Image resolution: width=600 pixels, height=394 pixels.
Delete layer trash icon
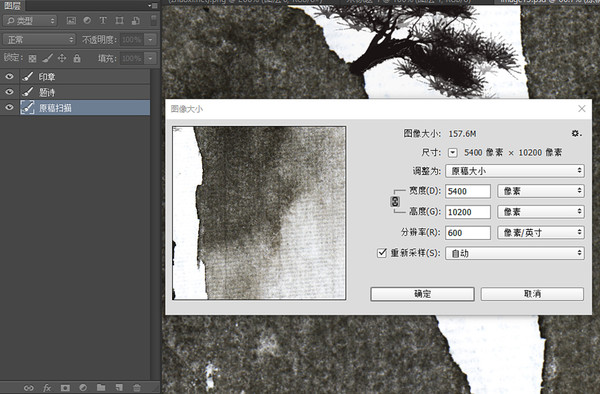coord(137,387)
